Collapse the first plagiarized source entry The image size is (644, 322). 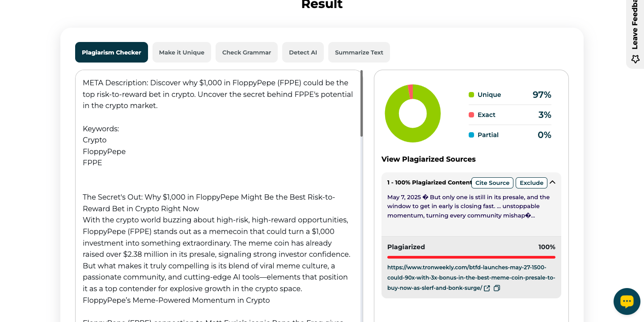(552, 182)
